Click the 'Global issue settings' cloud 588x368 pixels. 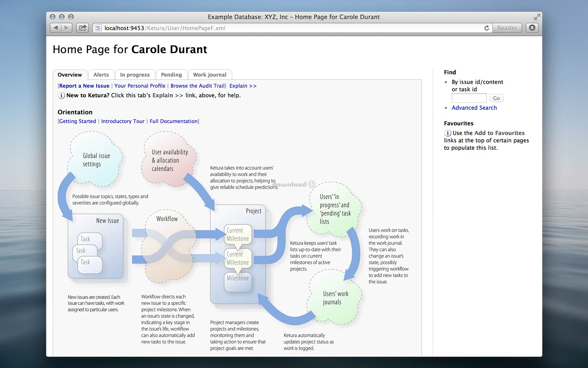pyautogui.click(x=95, y=159)
